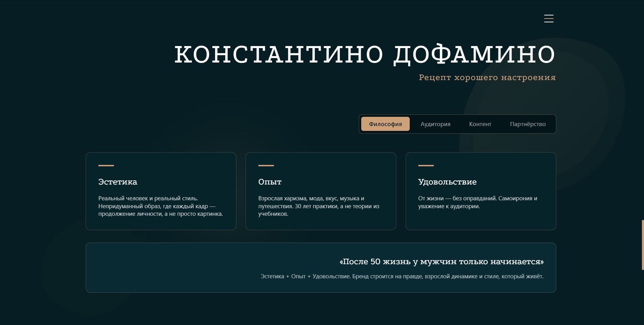Click the description beginning От жизни — без оправданий
This screenshot has width=644, height=325.
477,202
